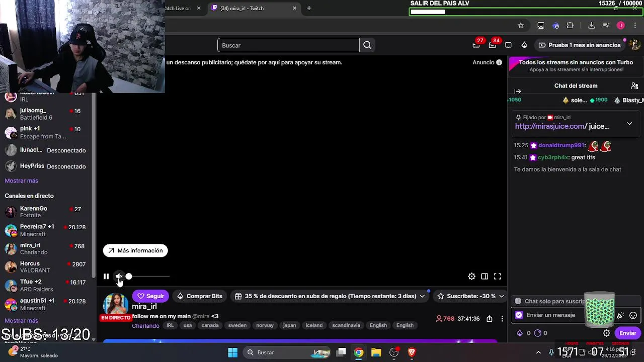Open whispers chat bubble icon

pos(508,45)
